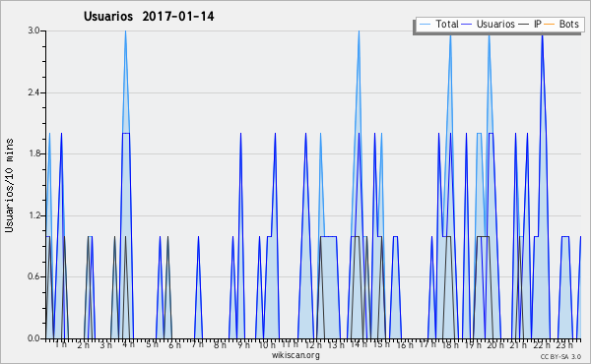Click the orange Bots legend line
The width and height of the screenshot is (591, 364).
[x=550, y=25]
